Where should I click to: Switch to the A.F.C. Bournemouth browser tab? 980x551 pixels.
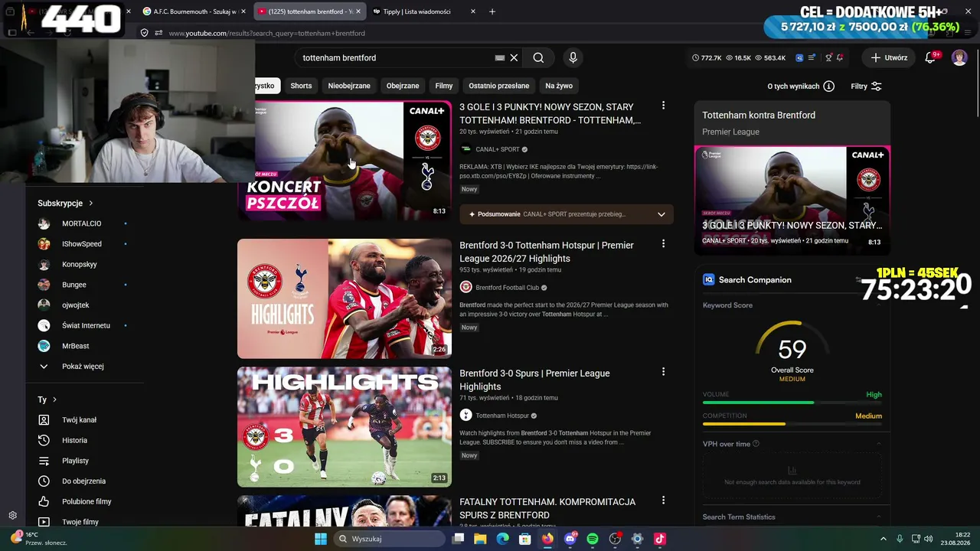pos(193,11)
